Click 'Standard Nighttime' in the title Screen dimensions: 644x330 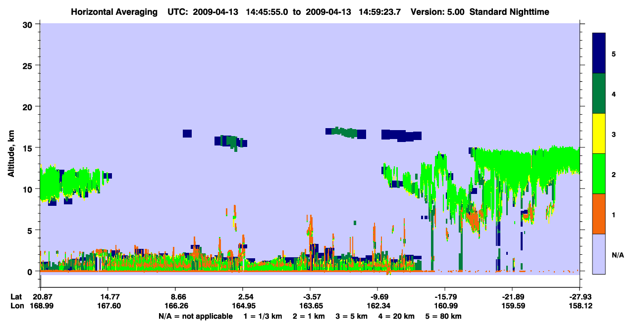pyautogui.click(x=508, y=12)
